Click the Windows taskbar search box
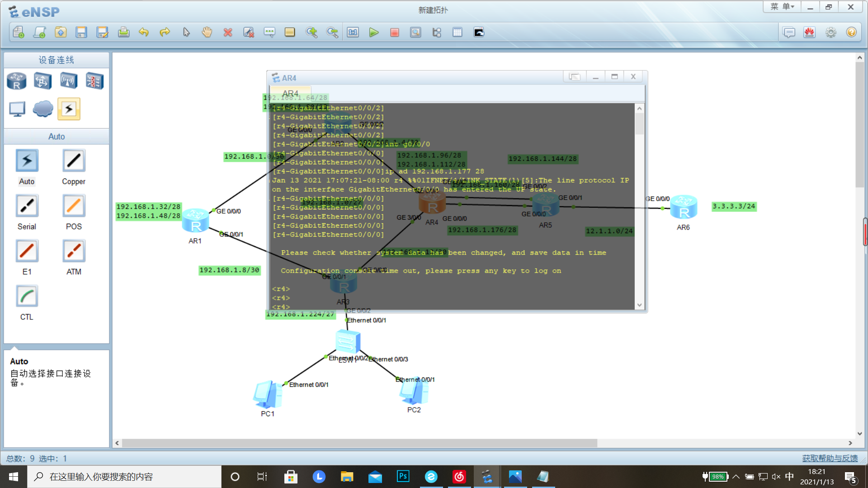 [x=124, y=477]
